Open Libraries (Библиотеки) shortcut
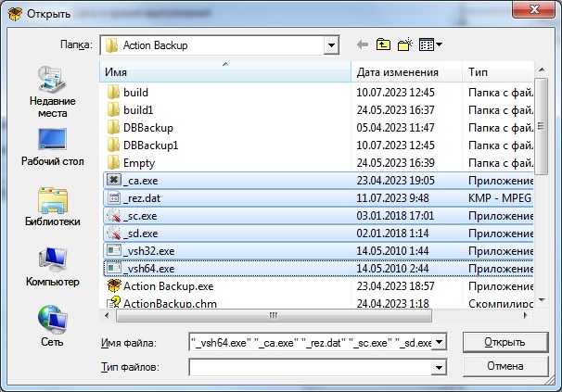Image resolution: width=562 pixels, height=392 pixels. [52, 207]
